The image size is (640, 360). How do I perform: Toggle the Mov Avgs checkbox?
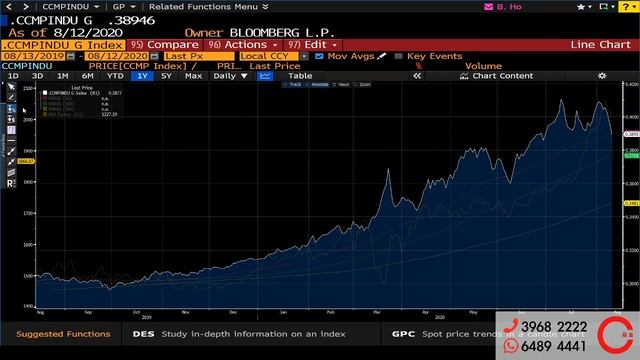tap(319, 56)
